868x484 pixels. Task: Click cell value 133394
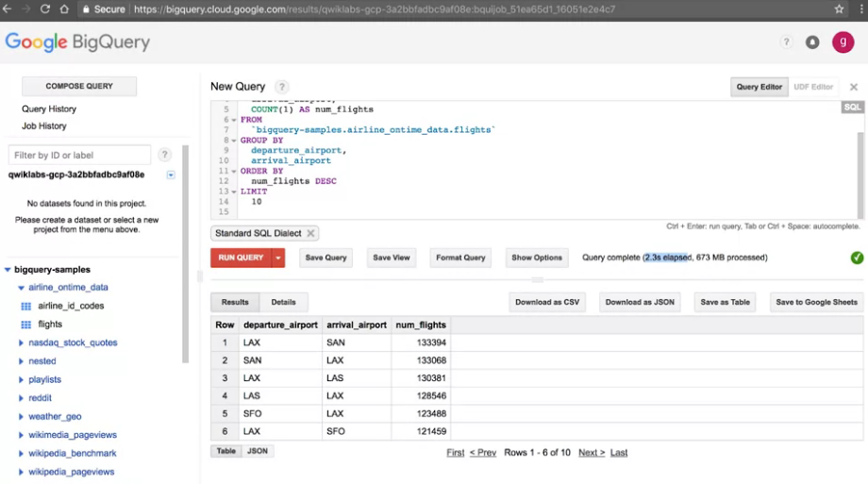431,342
